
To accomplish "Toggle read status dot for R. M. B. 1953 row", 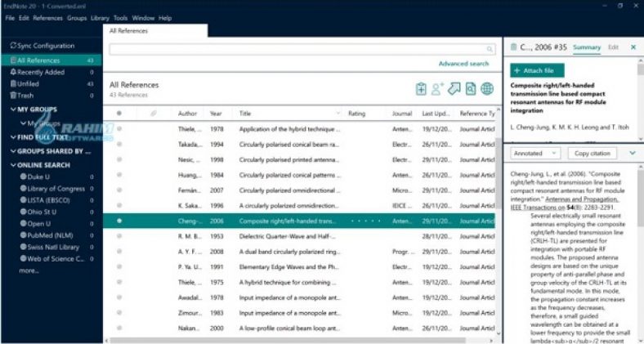I will coord(119,236).
